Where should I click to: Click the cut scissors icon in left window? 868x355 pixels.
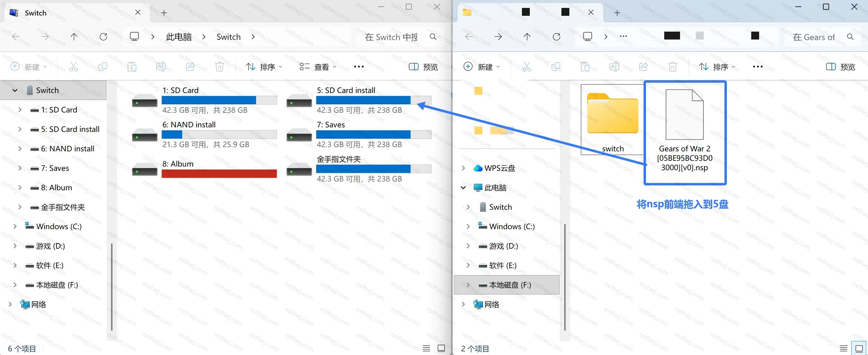(x=74, y=67)
